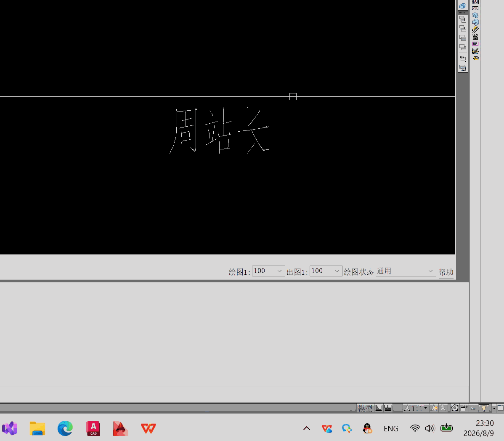Click the command line input area

click(x=234, y=394)
